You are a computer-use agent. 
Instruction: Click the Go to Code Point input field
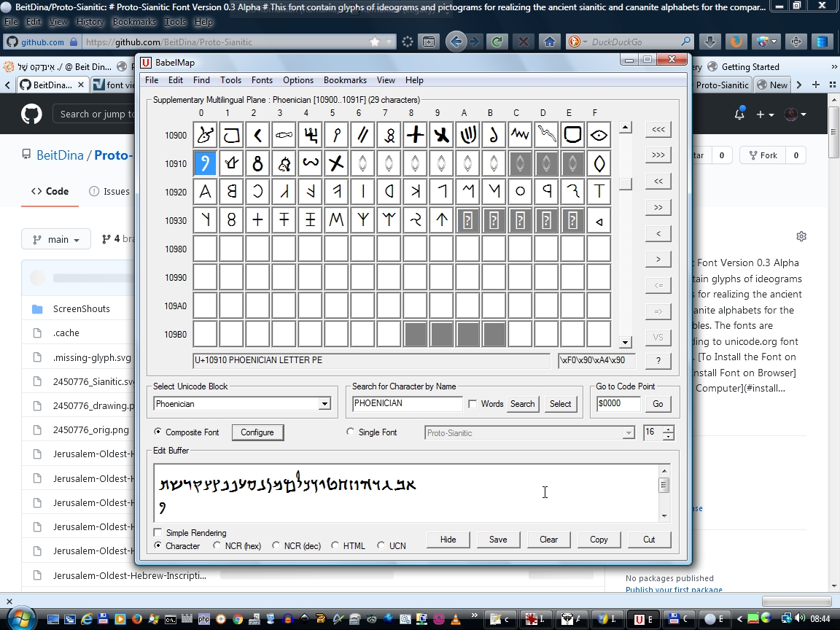(618, 404)
